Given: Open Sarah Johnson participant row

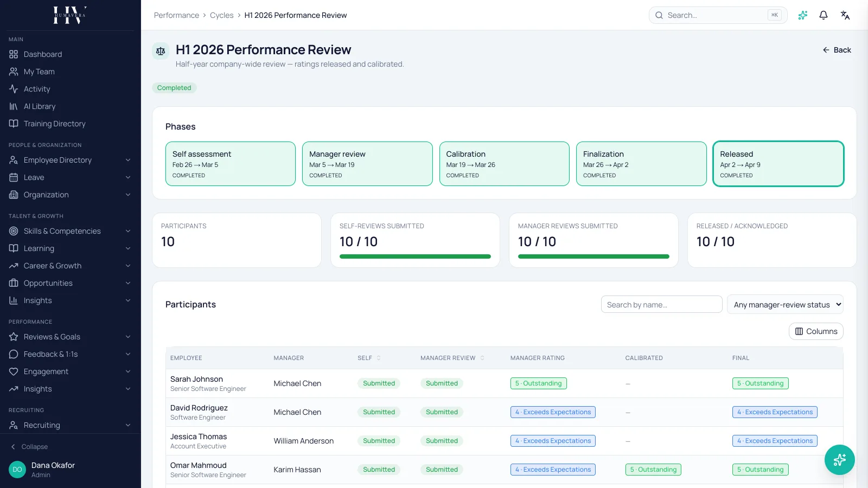Looking at the screenshot, I should pyautogui.click(x=505, y=383).
